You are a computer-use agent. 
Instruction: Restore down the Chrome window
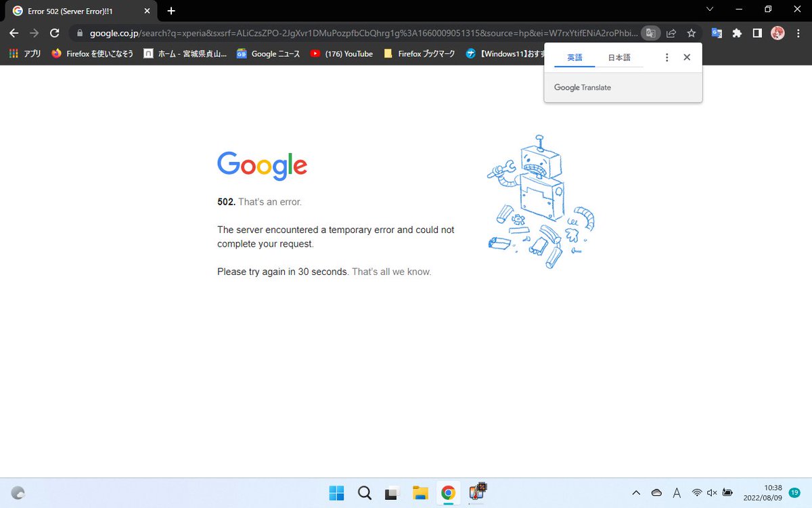click(768, 9)
